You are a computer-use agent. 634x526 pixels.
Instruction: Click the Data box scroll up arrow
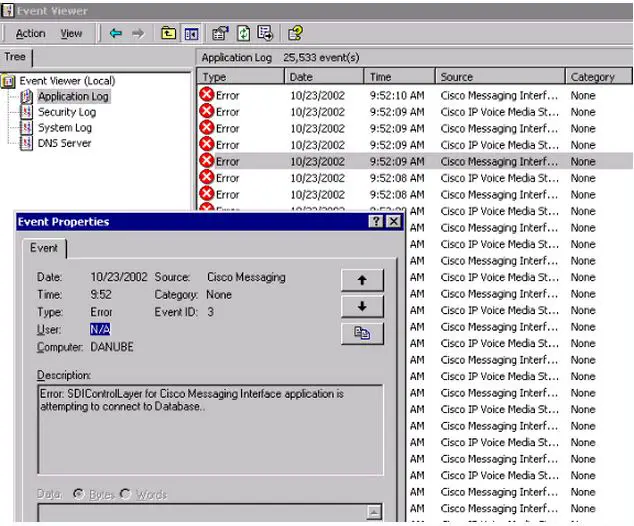pos(374,512)
